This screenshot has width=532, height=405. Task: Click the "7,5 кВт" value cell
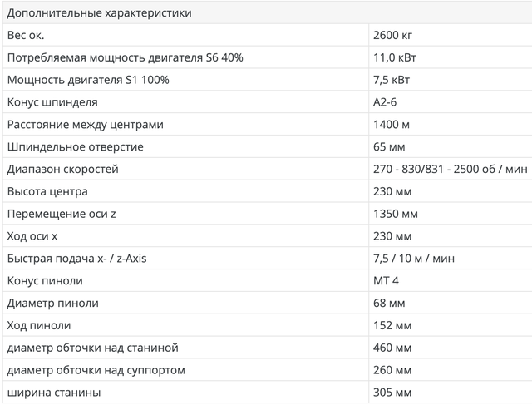point(392,80)
